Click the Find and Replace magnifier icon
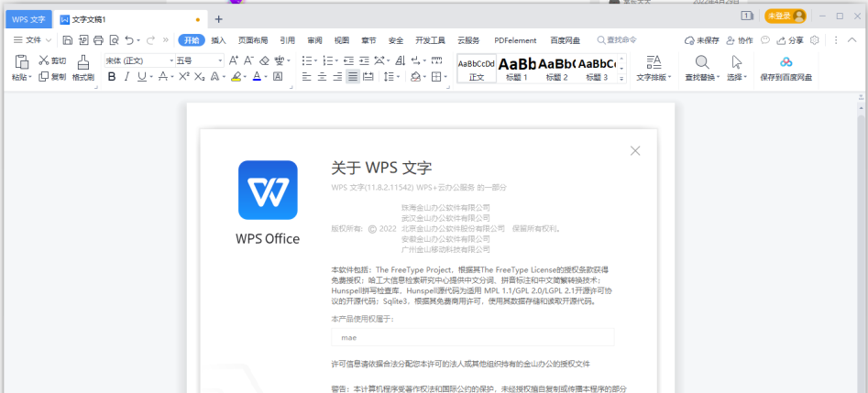 (x=702, y=61)
